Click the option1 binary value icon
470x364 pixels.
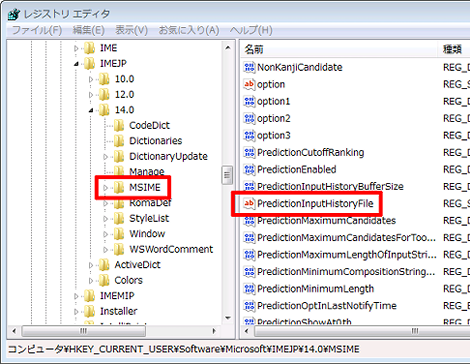pos(249,101)
